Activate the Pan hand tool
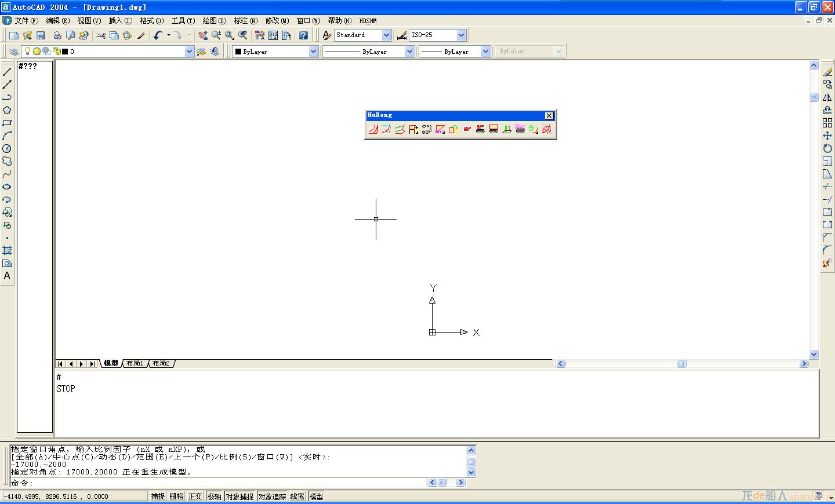 202,35
